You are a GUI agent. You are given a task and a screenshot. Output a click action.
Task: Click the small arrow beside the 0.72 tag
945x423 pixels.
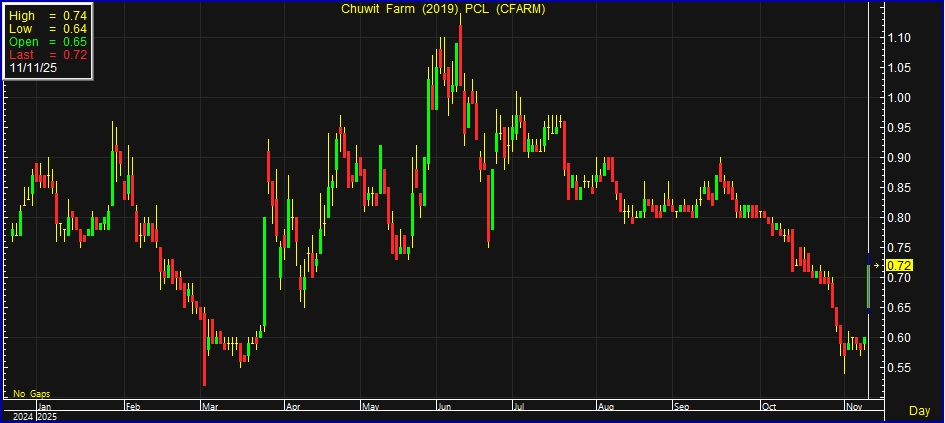pos(877,265)
